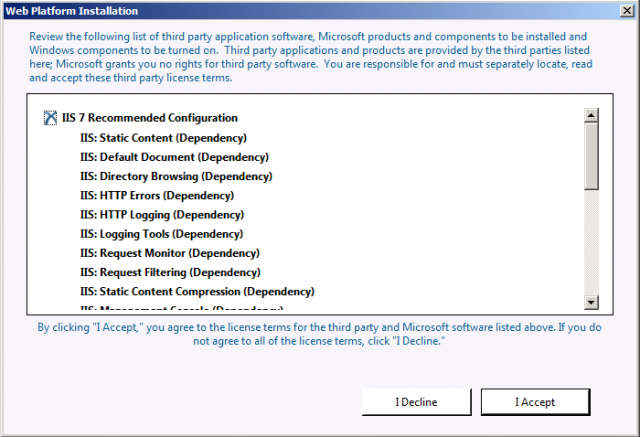Click the license terms agreement notice text

[320, 334]
